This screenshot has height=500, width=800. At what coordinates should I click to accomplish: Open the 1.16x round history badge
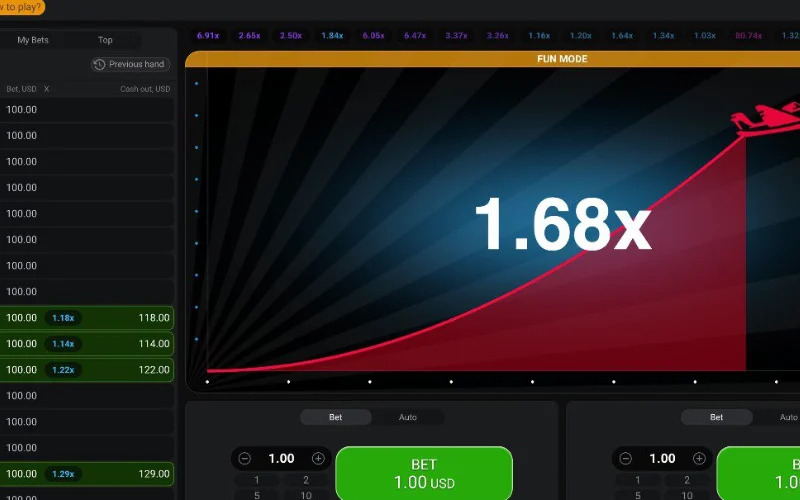click(x=539, y=36)
